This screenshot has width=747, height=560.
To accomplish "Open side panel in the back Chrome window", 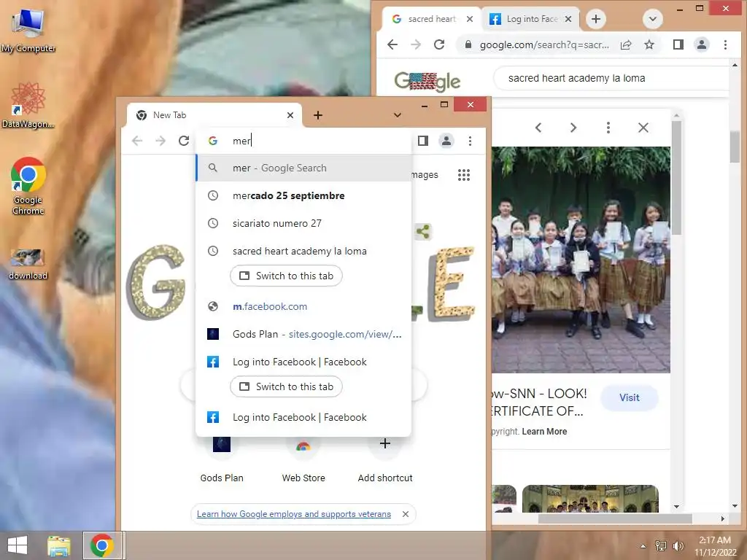I will (678, 44).
